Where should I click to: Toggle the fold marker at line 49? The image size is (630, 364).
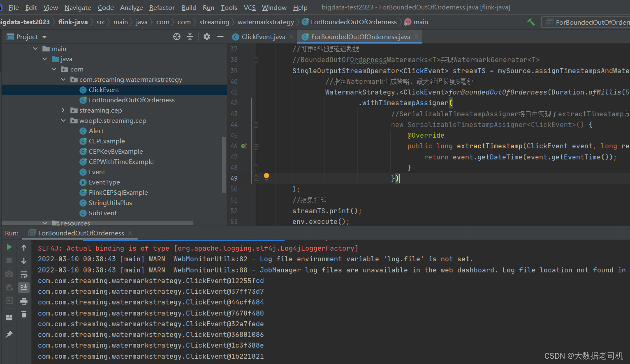256,178
